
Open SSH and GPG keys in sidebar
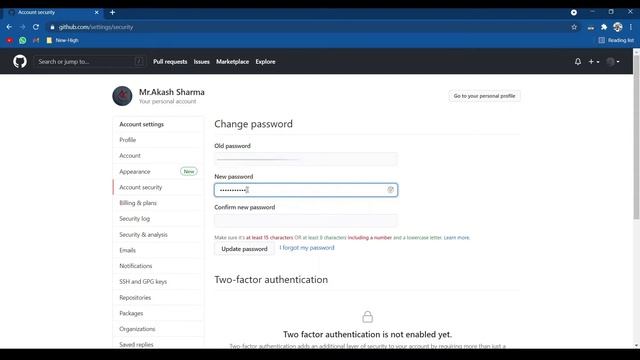click(158, 282)
